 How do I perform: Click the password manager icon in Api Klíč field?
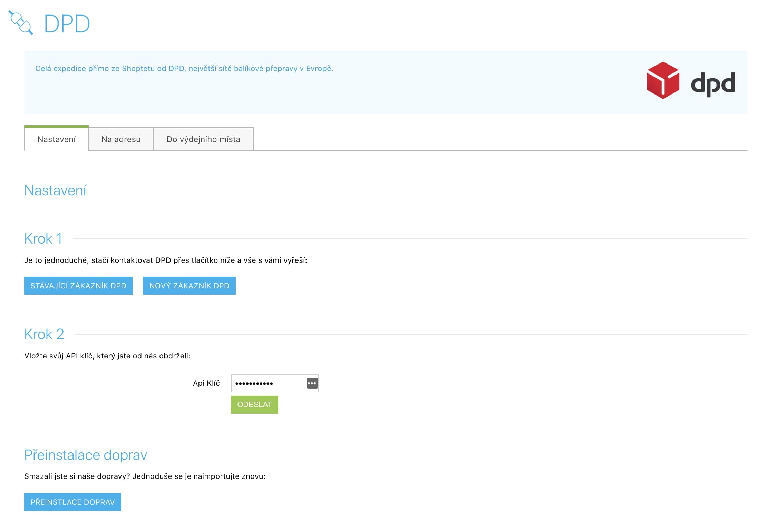312,383
